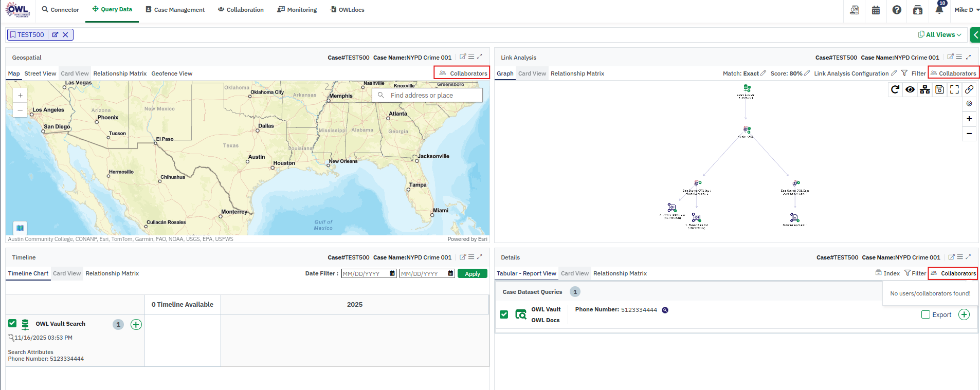
Task: Switch to the Street View tab
Action: click(x=40, y=73)
